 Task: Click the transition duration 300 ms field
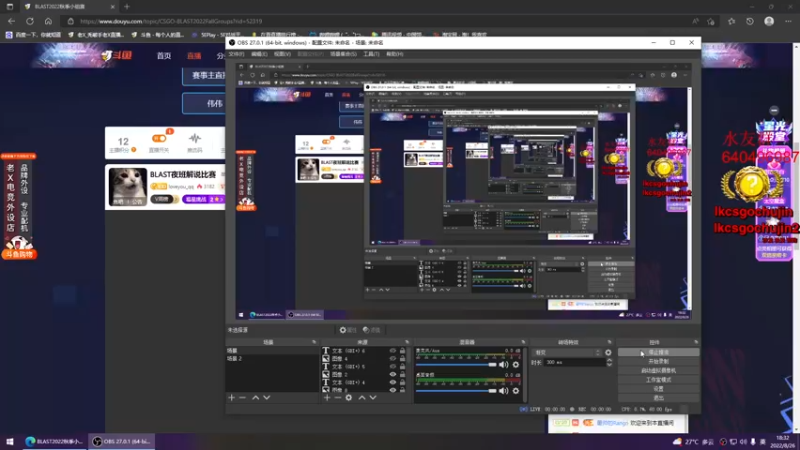pos(574,362)
